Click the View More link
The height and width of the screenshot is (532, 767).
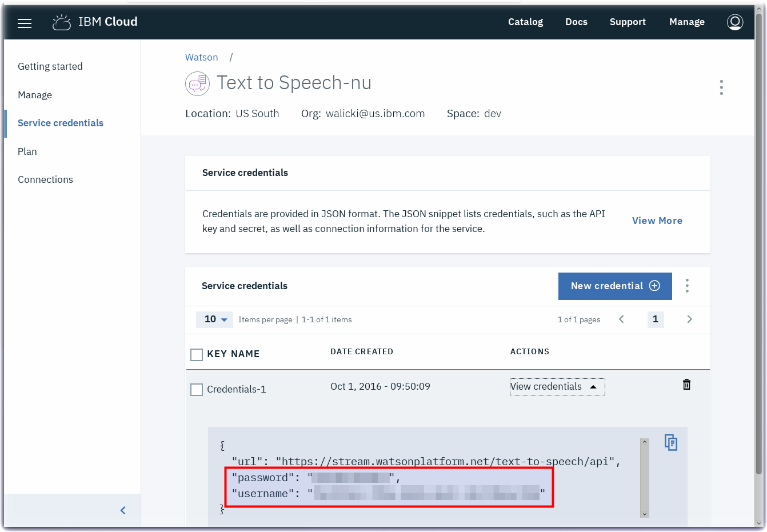tap(657, 221)
